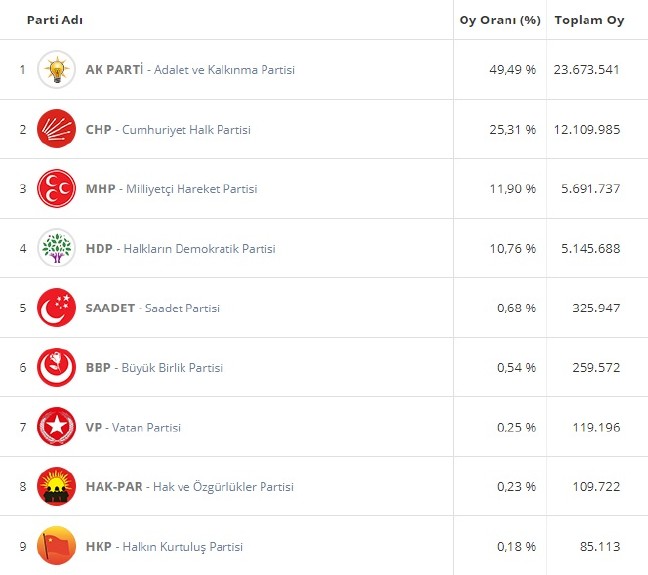Open the AK PARTİ party name link
The width and height of the screenshot is (648, 575).
pos(190,70)
